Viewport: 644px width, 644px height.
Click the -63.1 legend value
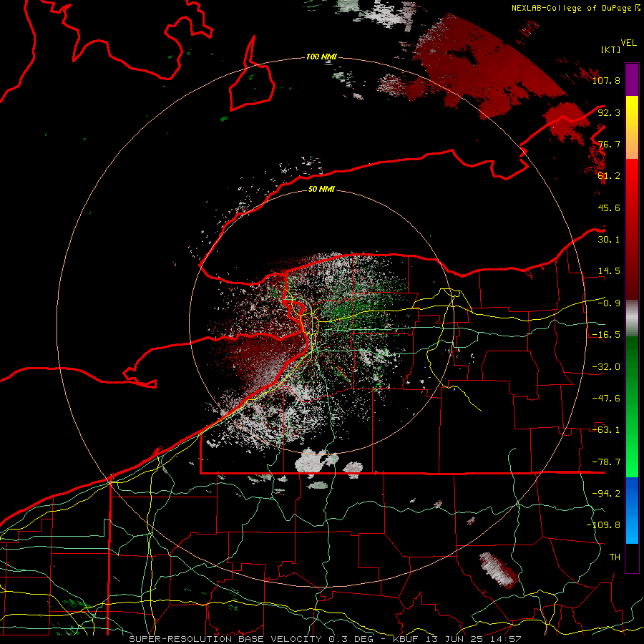click(x=606, y=429)
